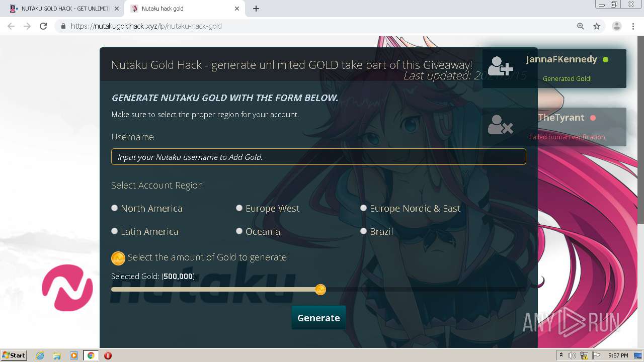This screenshot has height=362, width=644.
Task: Click the Chrome taskbar icon
Action: tap(91, 355)
